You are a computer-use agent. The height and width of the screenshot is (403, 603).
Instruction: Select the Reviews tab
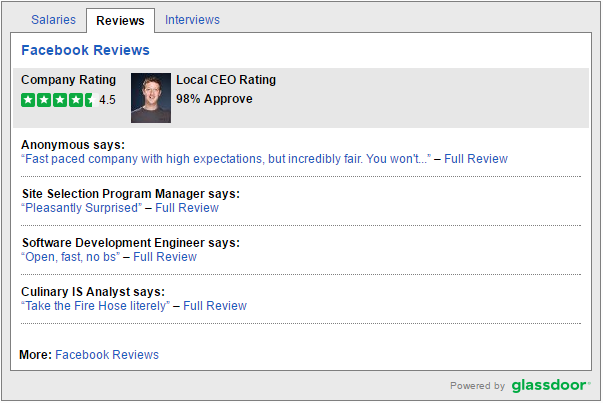tap(120, 20)
